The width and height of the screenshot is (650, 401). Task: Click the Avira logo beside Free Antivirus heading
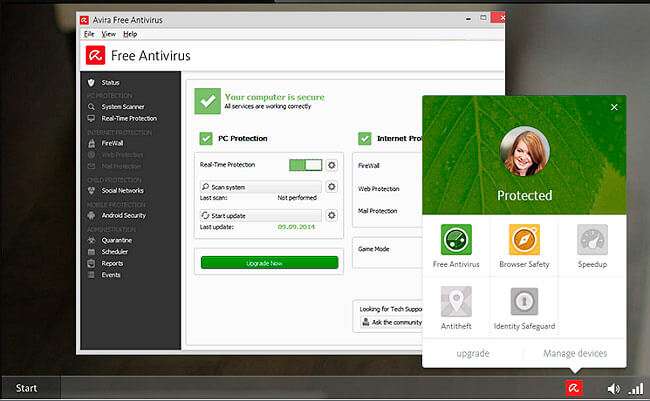(95, 55)
